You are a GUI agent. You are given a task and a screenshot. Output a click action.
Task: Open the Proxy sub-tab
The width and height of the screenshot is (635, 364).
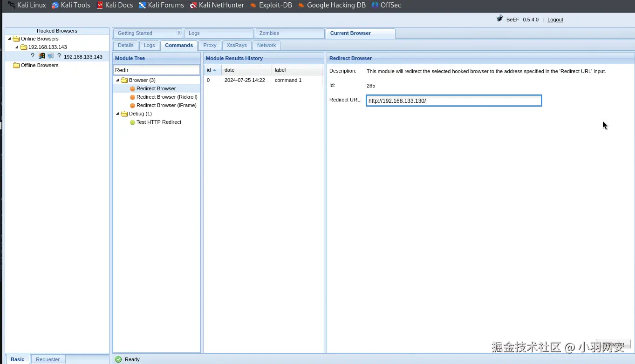pos(210,45)
